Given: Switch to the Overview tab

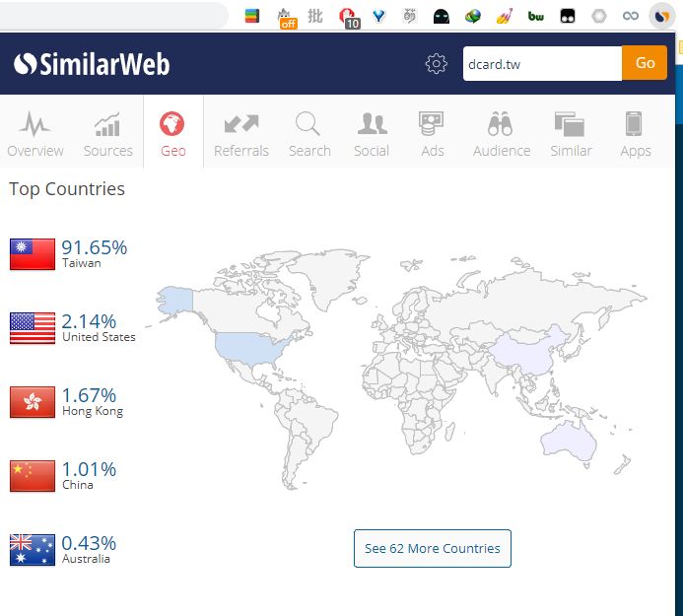Looking at the screenshot, I should (35, 133).
